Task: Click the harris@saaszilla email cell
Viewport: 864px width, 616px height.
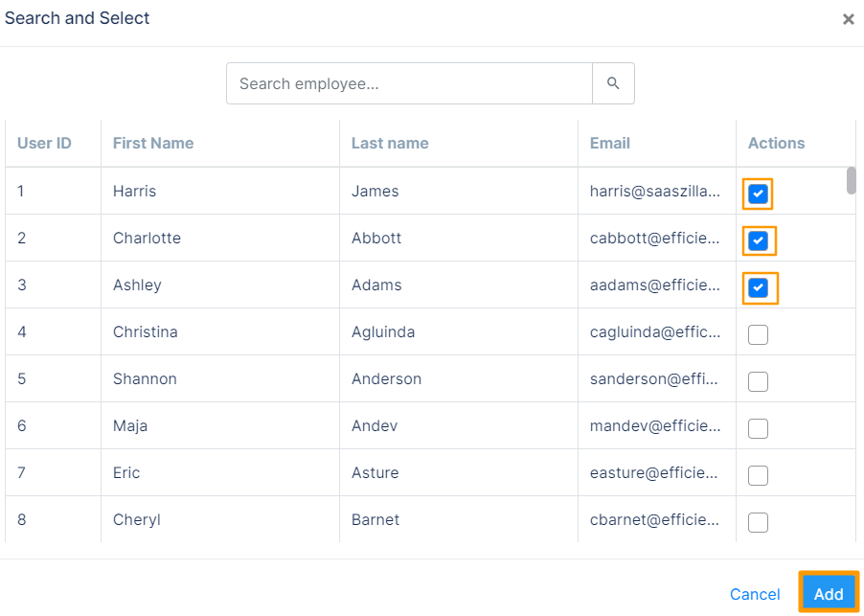Action: [654, 191]
